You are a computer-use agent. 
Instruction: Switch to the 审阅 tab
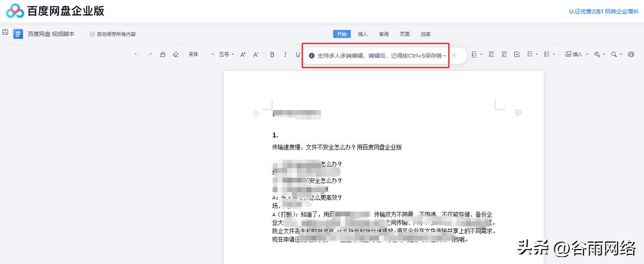click(384, 34)
